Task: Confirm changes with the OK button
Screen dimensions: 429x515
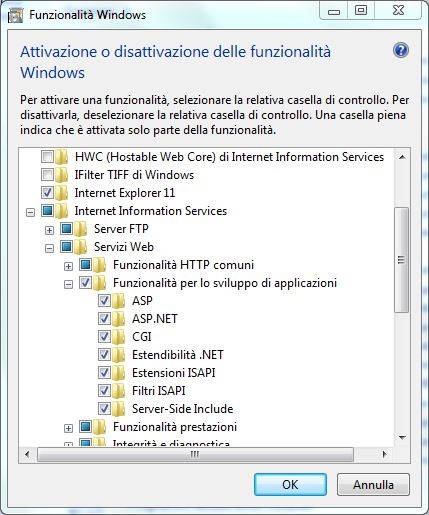Action: click(x=290, y=484)
